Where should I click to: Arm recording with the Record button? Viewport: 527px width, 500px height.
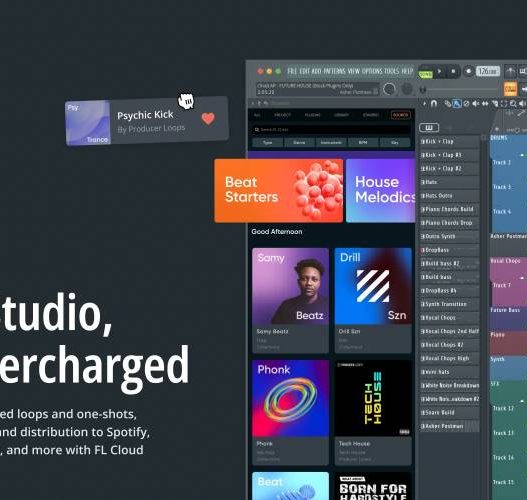click(469, 71)
